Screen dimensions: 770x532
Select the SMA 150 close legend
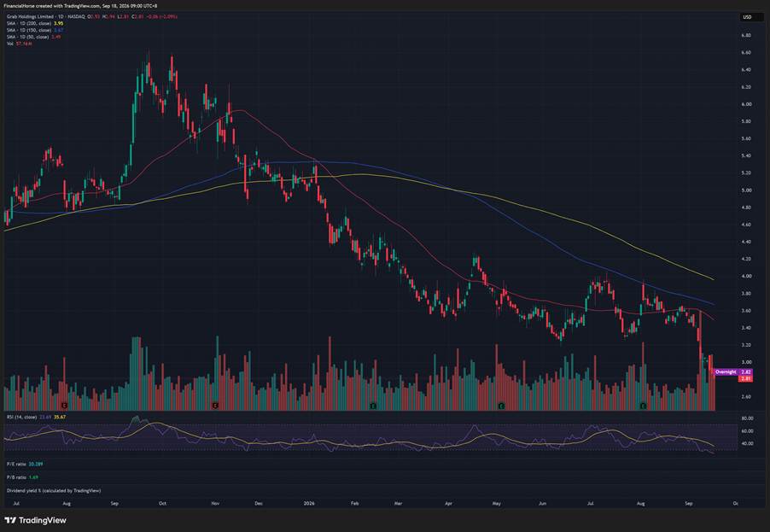point(35,30)
